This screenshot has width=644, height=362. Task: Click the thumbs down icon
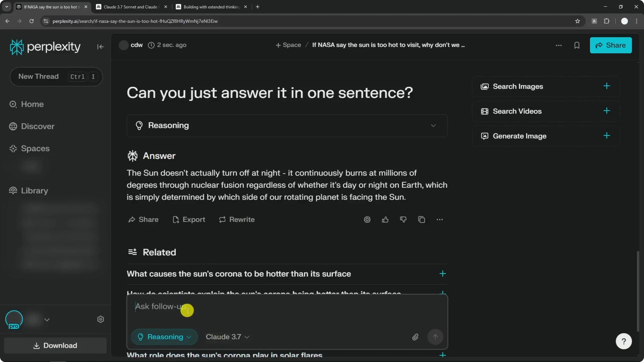coord(403,220)
